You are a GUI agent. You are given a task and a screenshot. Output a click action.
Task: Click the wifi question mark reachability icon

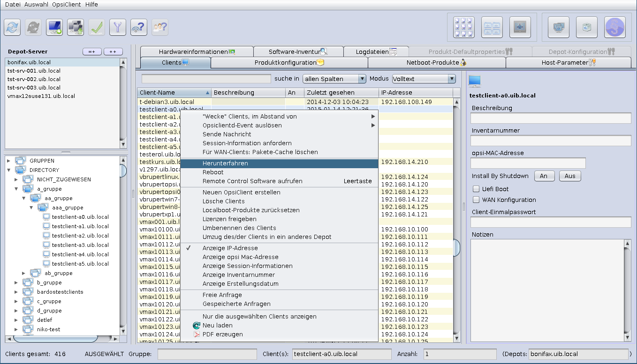click(139, 27)
